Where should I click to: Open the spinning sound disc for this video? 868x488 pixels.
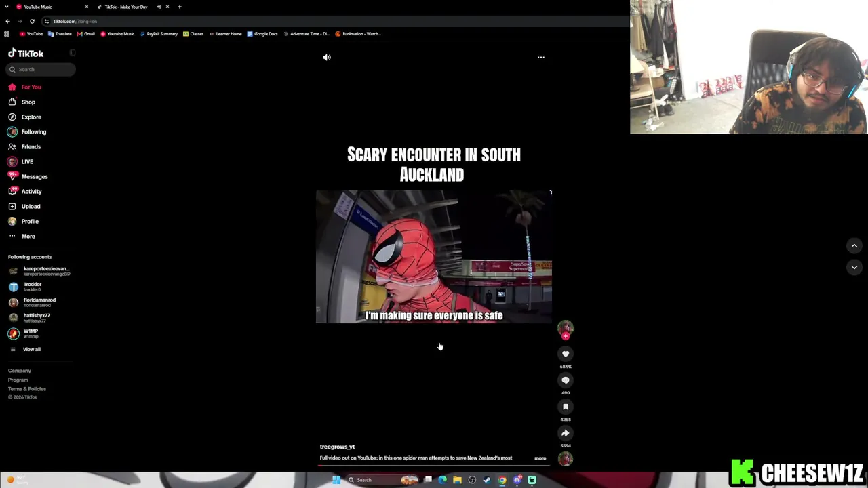pyautogui.click(x=566, y=459)
